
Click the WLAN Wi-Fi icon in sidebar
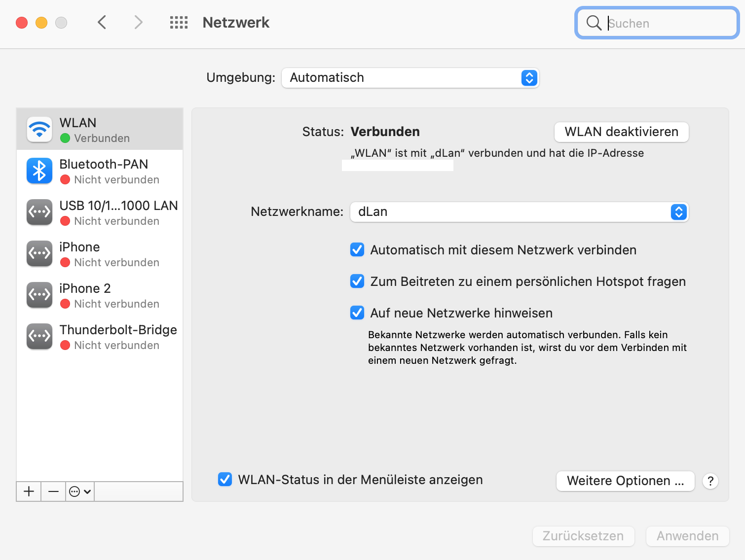pos(39,129)
